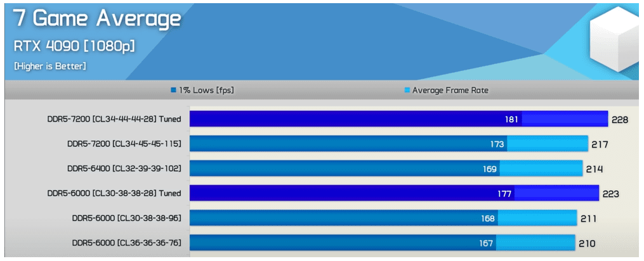
Task: Click the 173 1% lows value
Action: point(497,144)
